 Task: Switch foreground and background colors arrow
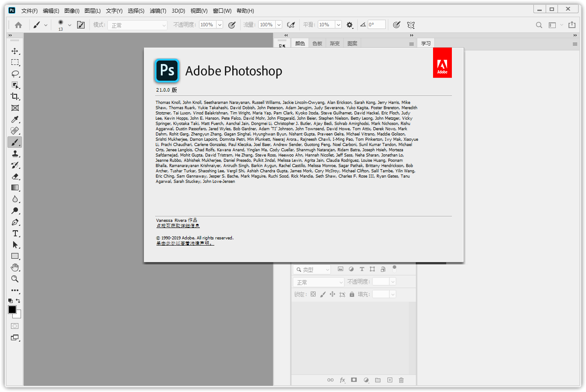pos(18,301)
